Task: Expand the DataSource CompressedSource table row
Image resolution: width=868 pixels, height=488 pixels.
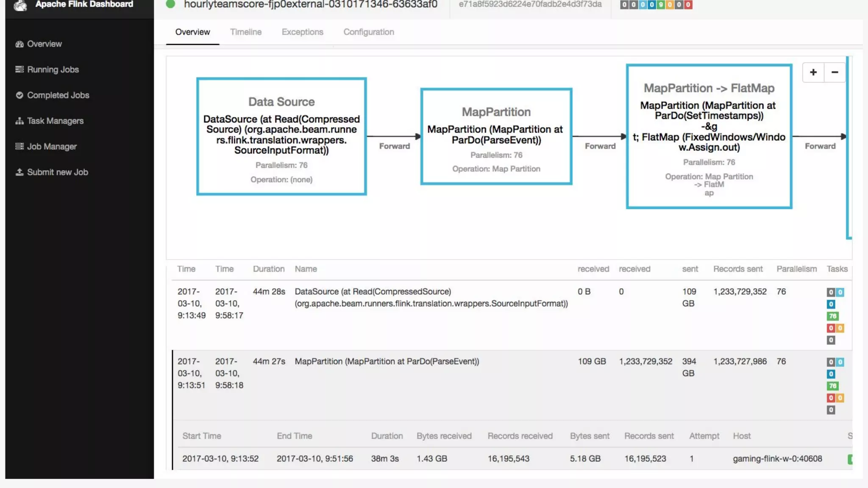Action: [431, 298]
